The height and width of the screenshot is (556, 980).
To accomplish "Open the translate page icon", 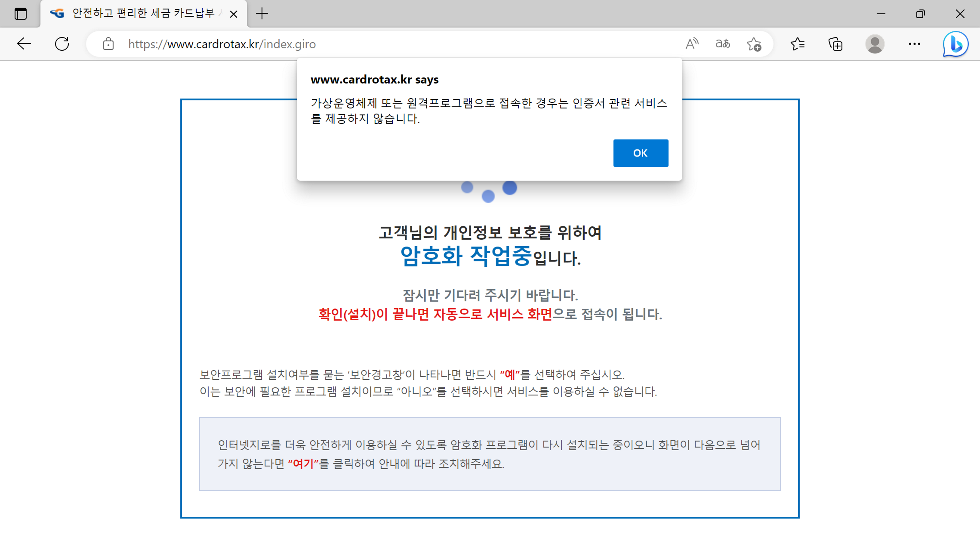I will point(722,44).
